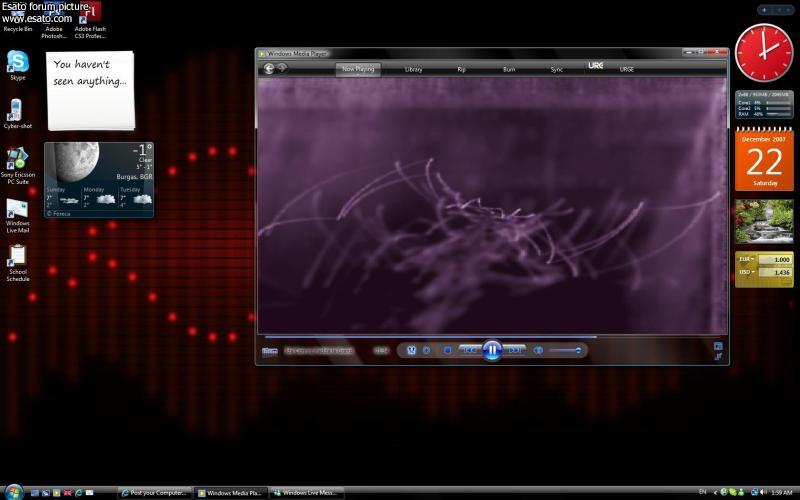This screenshot has height=500, width=800.
Task: Show hidden system tray icons arrow
Action: pyautogui.click(x=715, y=492)
